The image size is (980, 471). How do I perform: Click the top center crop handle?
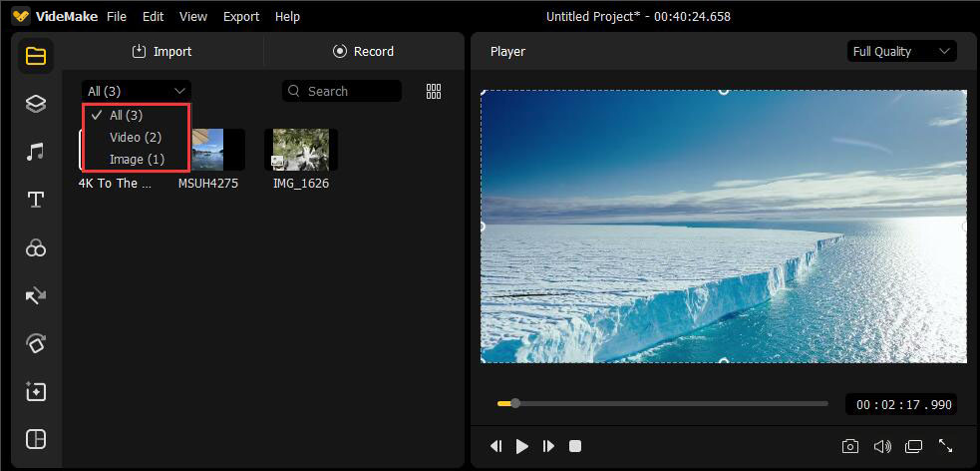click(x=724, y=91)
